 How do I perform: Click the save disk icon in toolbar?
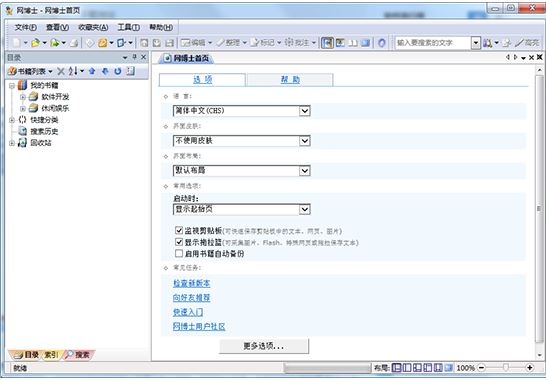pyautogui.click(x=169, y=43)
